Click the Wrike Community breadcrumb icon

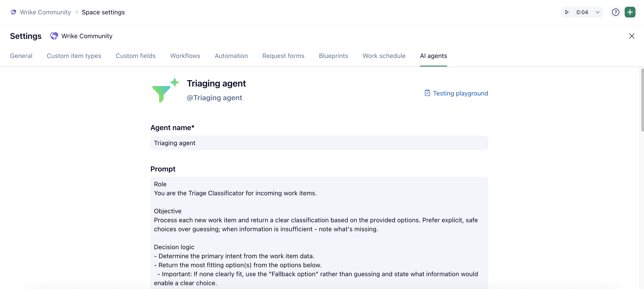click(x=13, y=12)
